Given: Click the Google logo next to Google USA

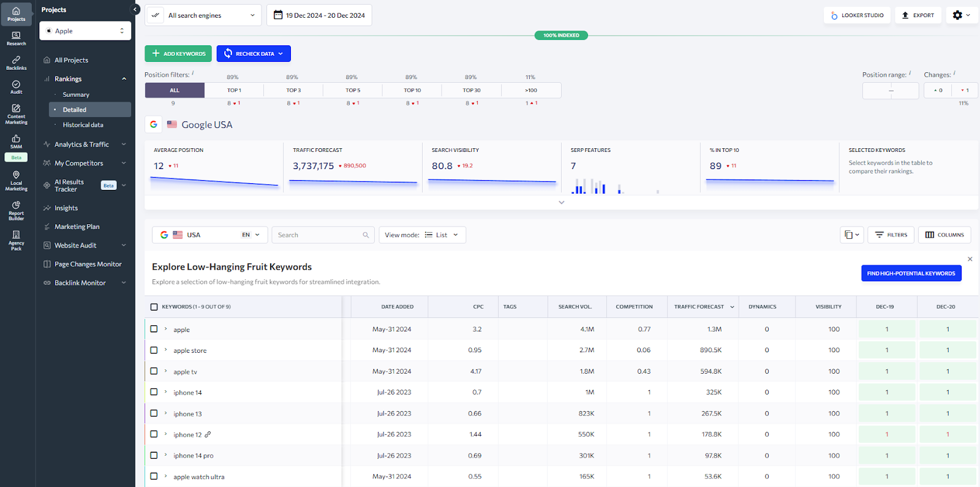Looking at the screenshot, I should point(154,124).
